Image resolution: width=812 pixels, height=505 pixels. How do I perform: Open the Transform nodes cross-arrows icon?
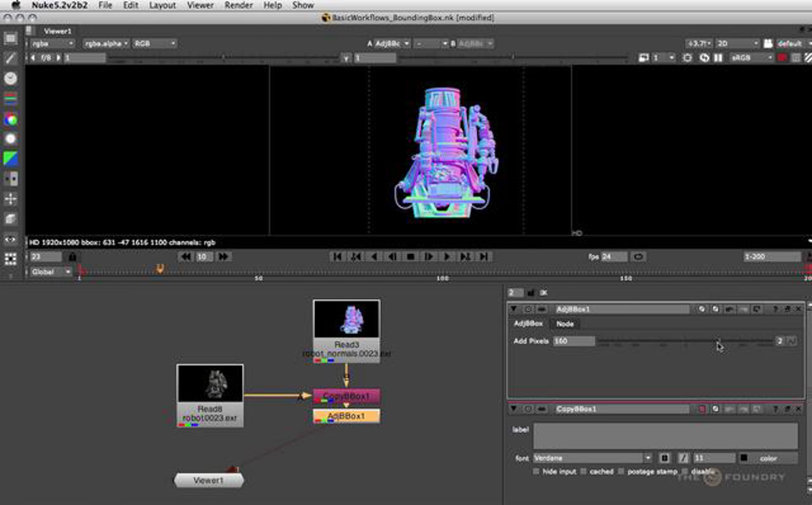point(10,199)
